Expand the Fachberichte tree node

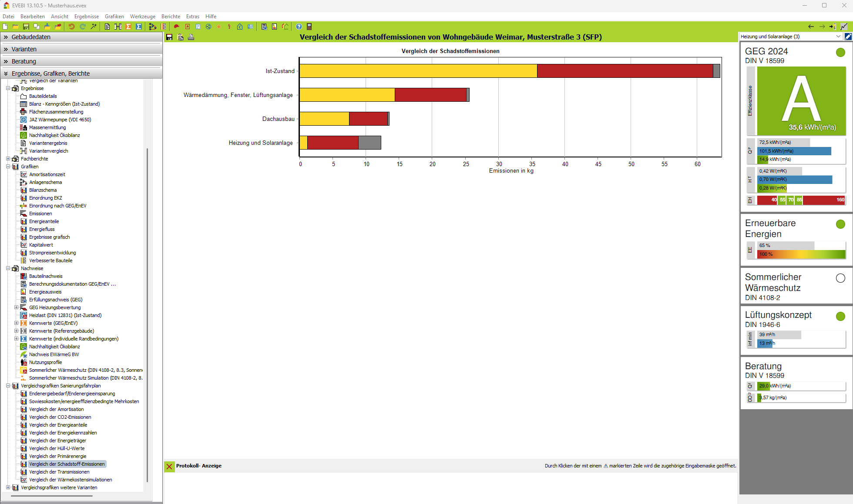(x=8, y=159)
